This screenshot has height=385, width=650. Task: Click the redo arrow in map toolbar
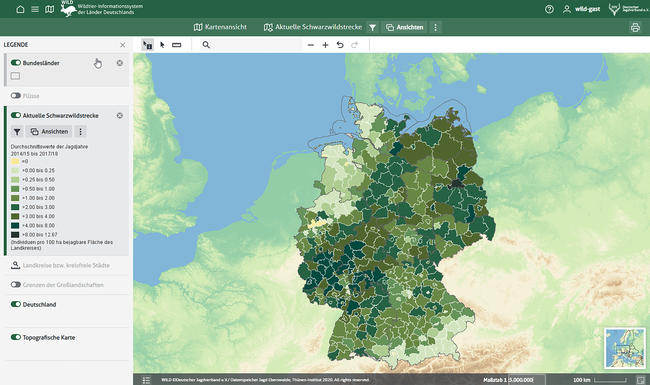click(x=354, y=45)
